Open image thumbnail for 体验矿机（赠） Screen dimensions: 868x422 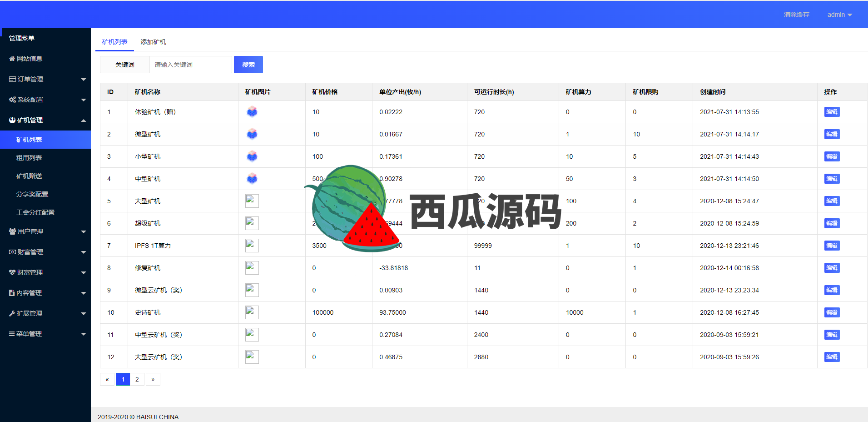click(x=252, y=111)
